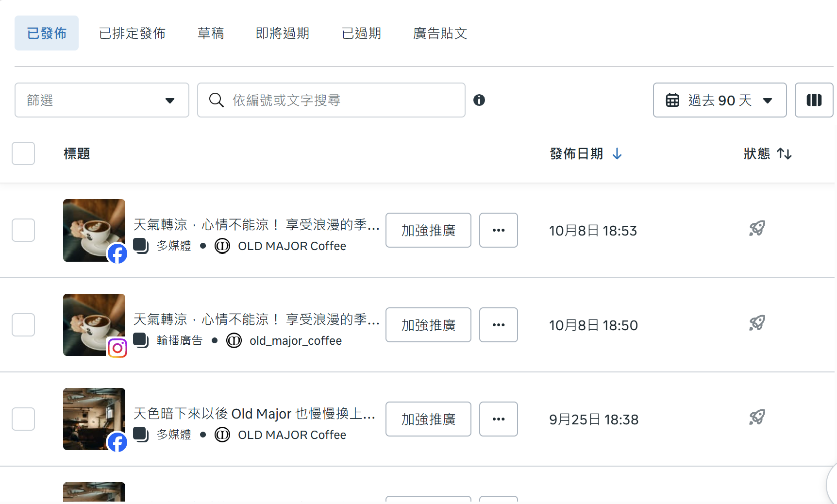Click the carousel type icon beside 輪播廣告

tap(141, 340)
